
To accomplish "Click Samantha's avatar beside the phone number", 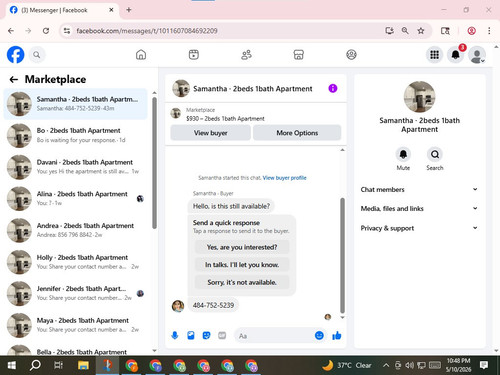I will (178, 306).
